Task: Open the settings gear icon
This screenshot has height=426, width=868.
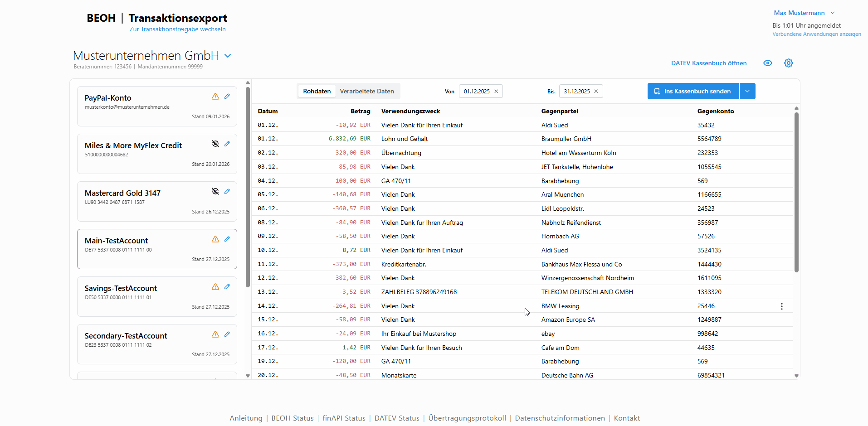Action: tap(789, 63)
